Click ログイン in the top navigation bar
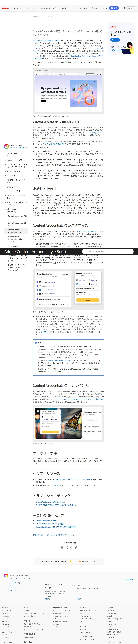Image resolution: width=138 pixels, height=644 pixels. click(131, 8)
